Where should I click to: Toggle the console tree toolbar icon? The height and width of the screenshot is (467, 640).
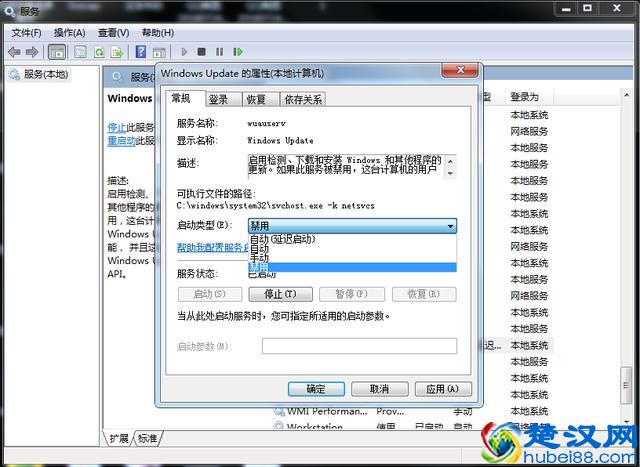57,52
